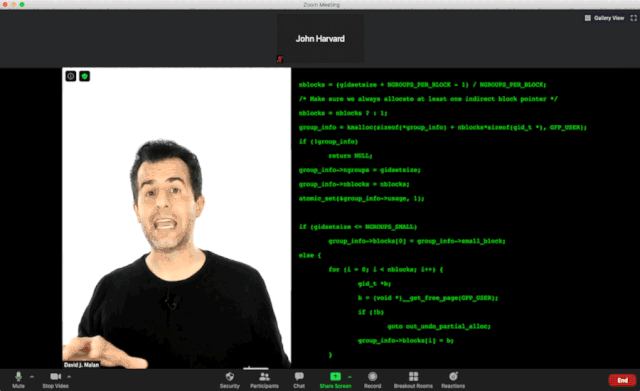
Task: Stop the video camera
Action: click(56, 380)
